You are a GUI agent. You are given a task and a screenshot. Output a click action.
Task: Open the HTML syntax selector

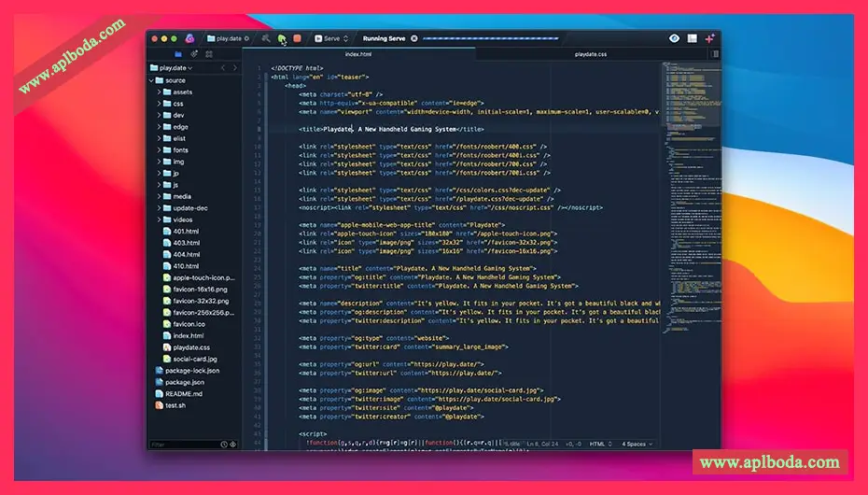coord(600,444)
